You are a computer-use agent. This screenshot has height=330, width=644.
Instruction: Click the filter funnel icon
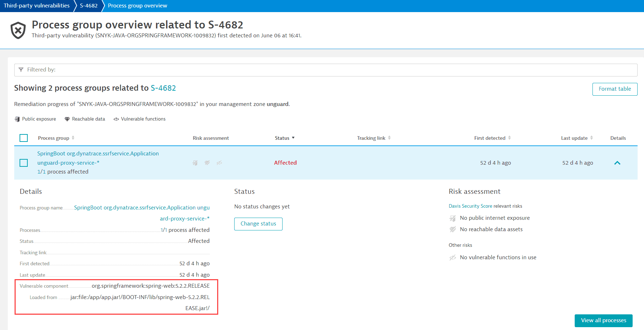point(21,70)
